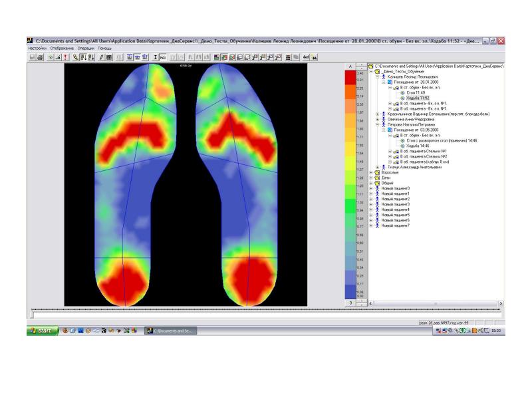Click the save diskette icon in toolbar
The width and height of the screenshot is (532, 399).
[x=31, y=58]
